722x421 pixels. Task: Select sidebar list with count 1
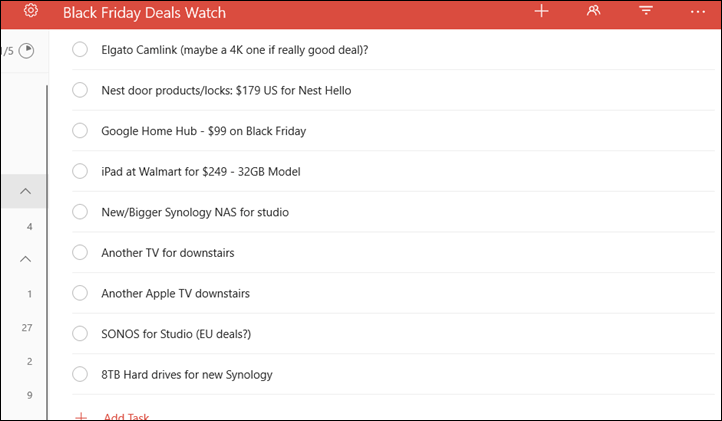click(29, 293)
